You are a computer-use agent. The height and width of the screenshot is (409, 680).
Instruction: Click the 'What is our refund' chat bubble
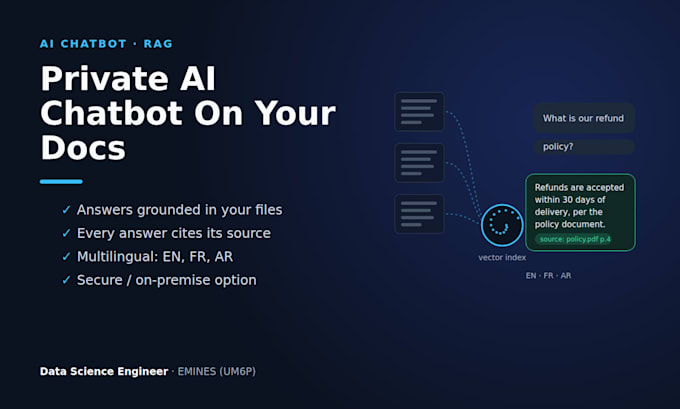click(x=584, y=118)
